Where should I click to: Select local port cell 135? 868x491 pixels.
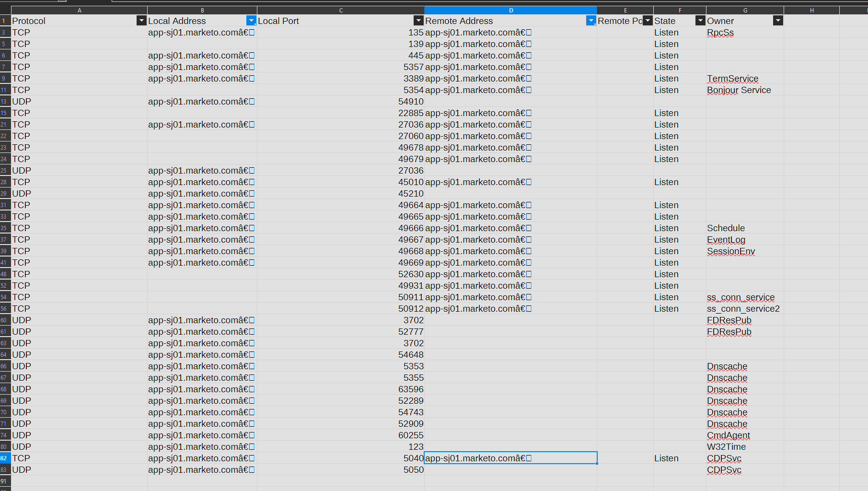coord(341,33)
